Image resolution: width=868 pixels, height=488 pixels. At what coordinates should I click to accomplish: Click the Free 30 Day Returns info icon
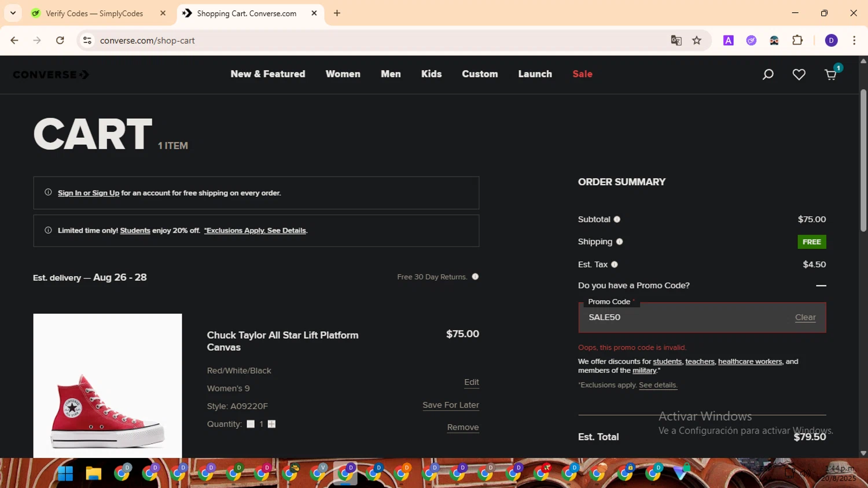(x=475, y=277)
